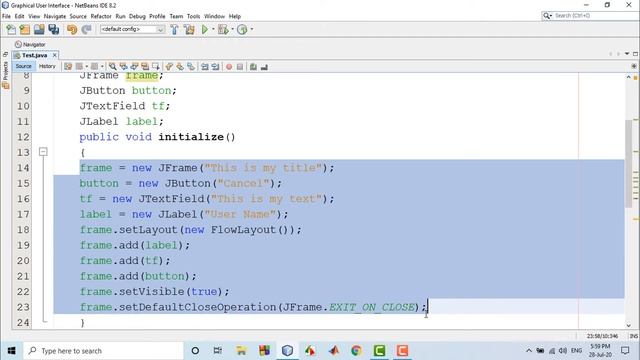Click the Shift Line Right icon
The width and height of the screenshot is (640, 360).
(x=215, y=67)
